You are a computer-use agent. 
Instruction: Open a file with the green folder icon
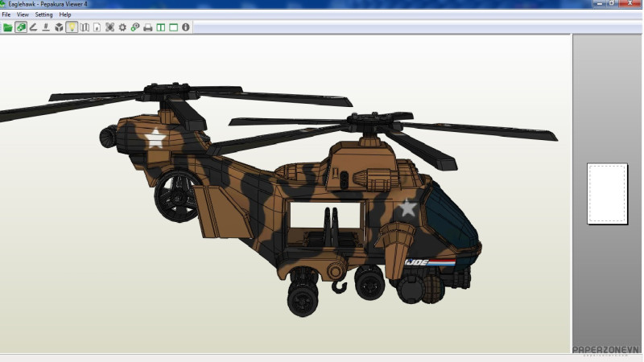click(x=8, y=27)
